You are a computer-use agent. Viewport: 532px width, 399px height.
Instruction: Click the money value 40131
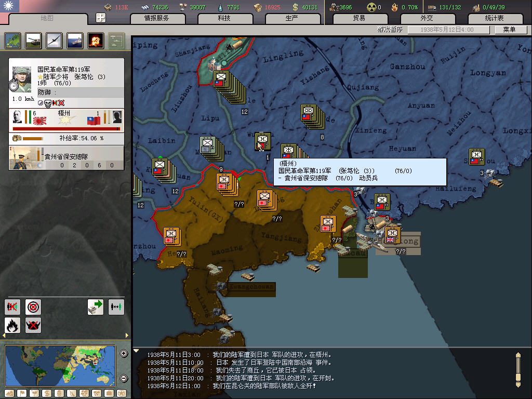coord(310,7)
